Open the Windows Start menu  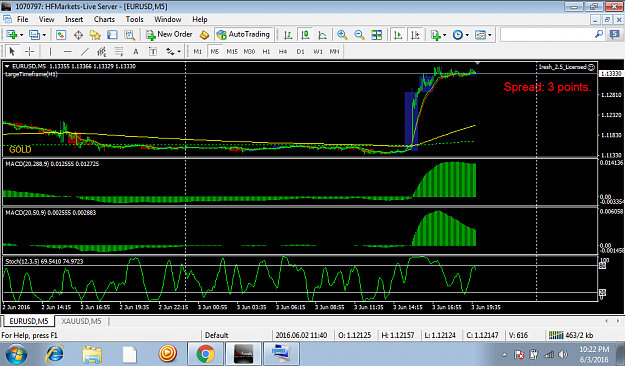16,354
